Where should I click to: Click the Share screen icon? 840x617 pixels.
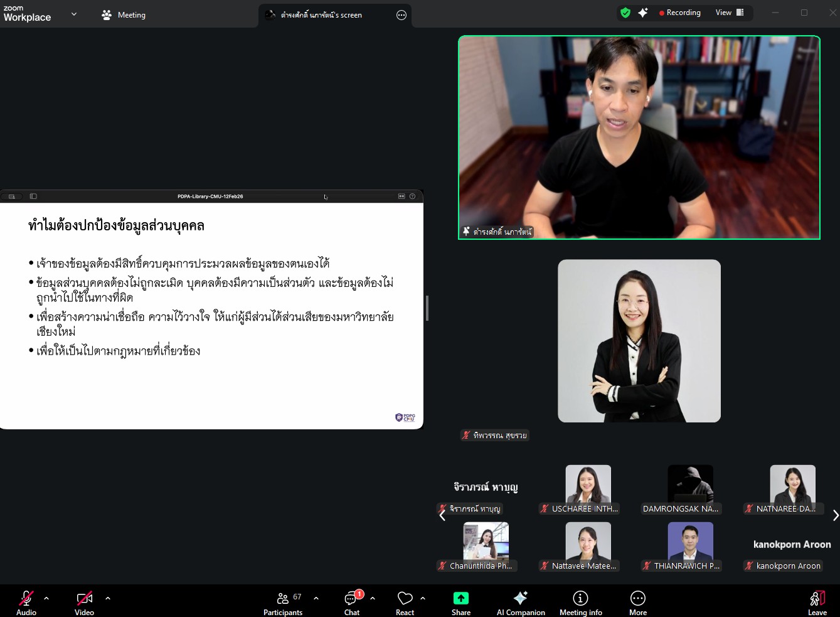[x=460, y=602]
